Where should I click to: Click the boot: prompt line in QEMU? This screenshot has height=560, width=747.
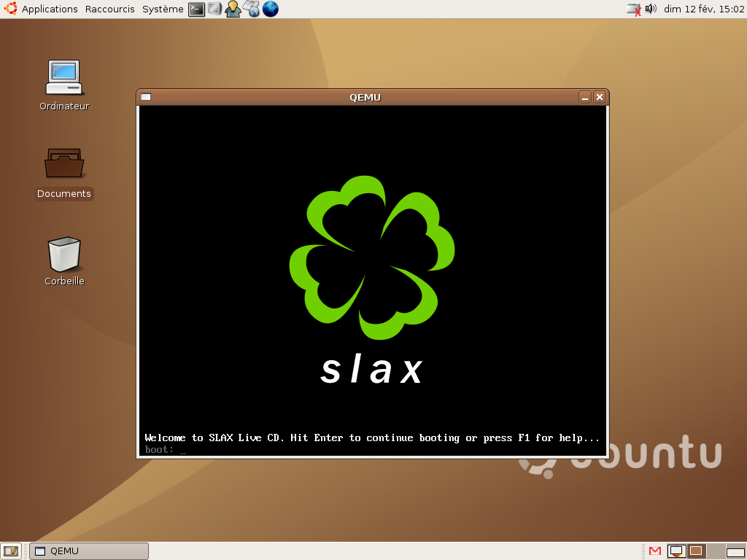click(x=166, y=449)
